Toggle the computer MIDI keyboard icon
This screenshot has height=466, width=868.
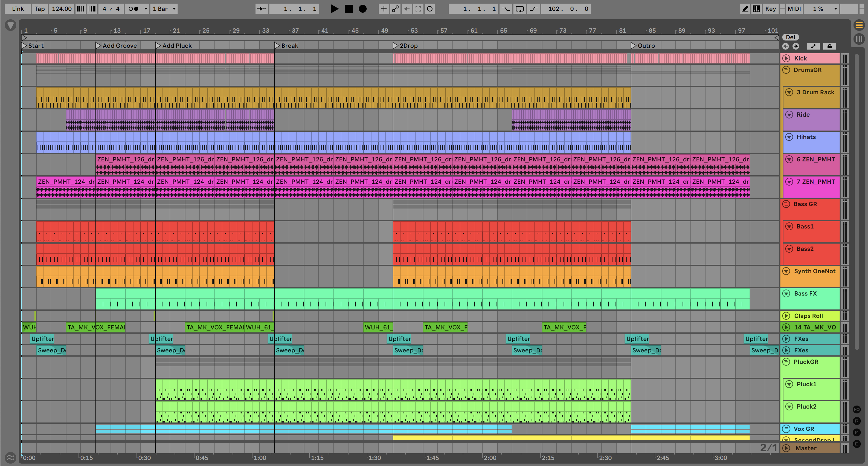(757, 9)
